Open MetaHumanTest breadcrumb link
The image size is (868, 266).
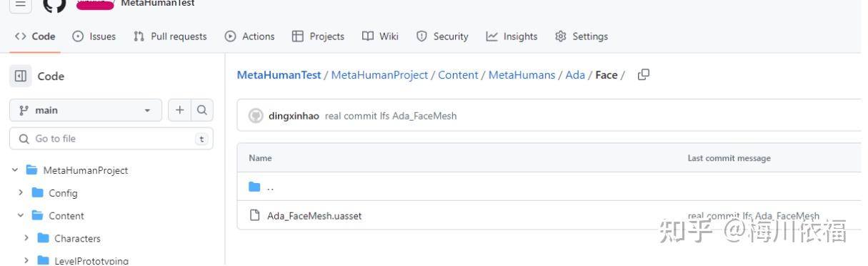279,75
